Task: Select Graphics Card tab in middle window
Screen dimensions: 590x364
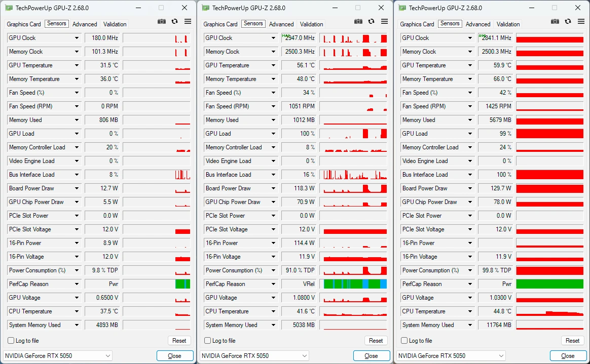Action: (220, 24)
